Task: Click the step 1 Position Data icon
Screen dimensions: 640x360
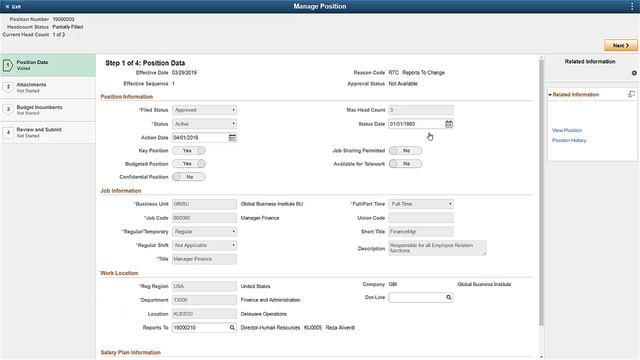Action: click(7, 65)
